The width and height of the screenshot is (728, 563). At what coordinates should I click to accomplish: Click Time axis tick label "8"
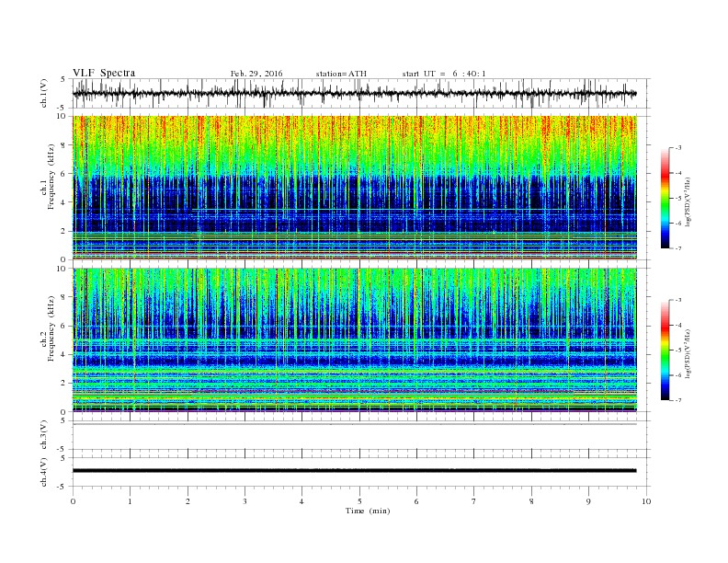pyautogui.click(x=531, y=501)
